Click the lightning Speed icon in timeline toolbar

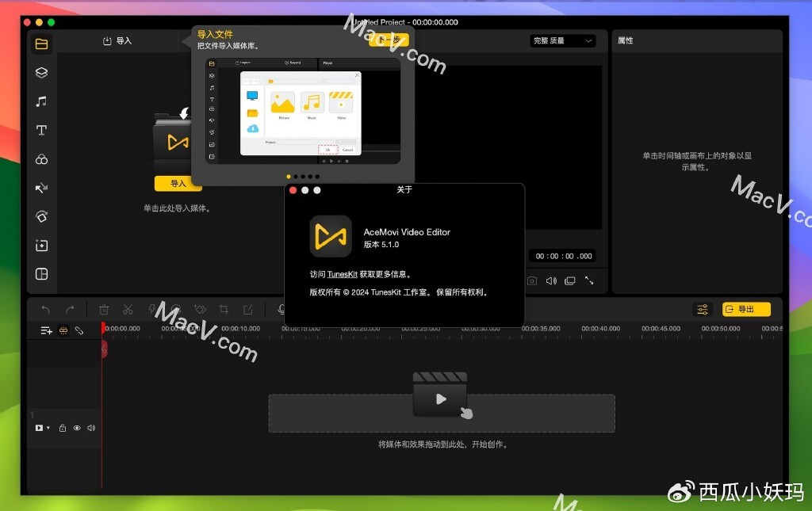click(151, 309)
